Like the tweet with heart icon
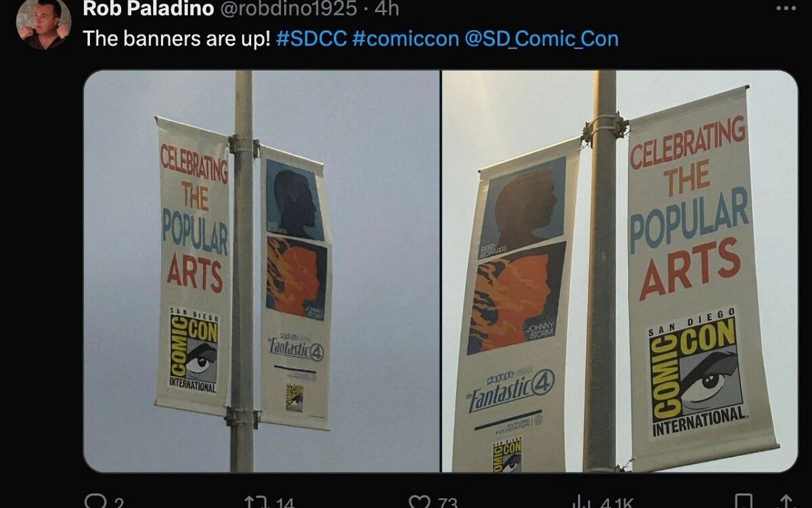The image size is (812, 508). tap(420, 502)
